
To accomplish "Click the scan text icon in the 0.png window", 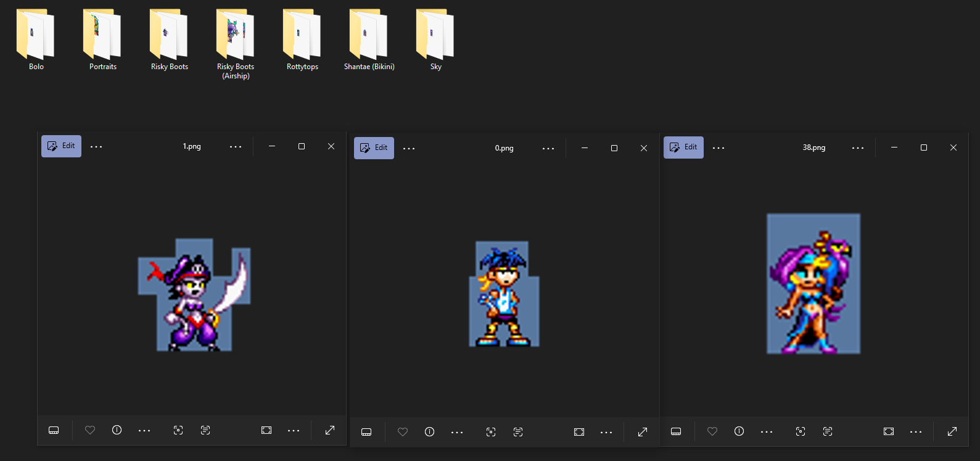I will coord(518,432).
